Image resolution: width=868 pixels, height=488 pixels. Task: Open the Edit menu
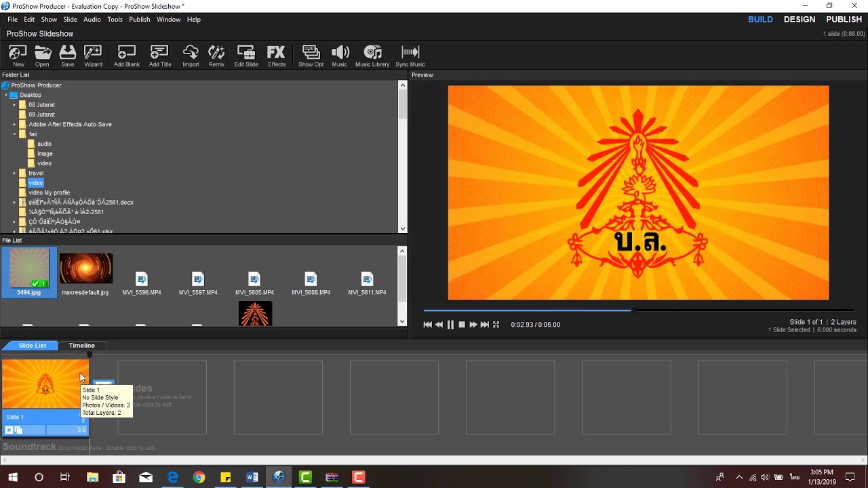pyautogui.click(x=29, y=20)
